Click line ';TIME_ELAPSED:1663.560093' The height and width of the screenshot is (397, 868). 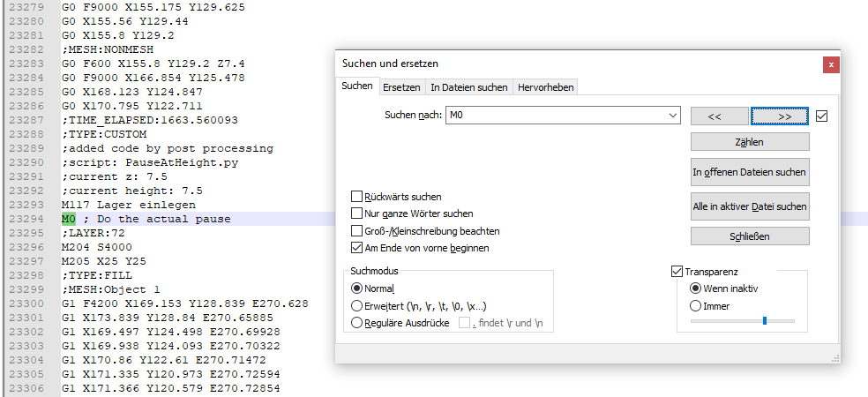149,120
